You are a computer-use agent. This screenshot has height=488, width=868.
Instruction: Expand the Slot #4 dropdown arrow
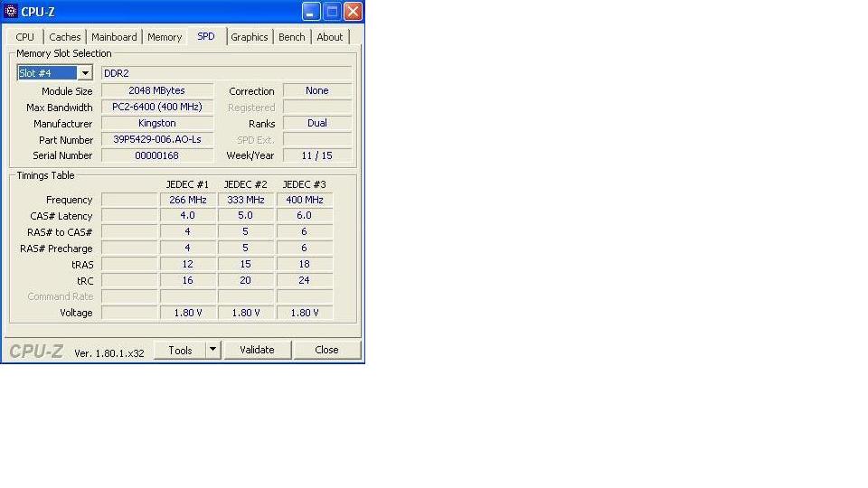click(x=85, y=73)
